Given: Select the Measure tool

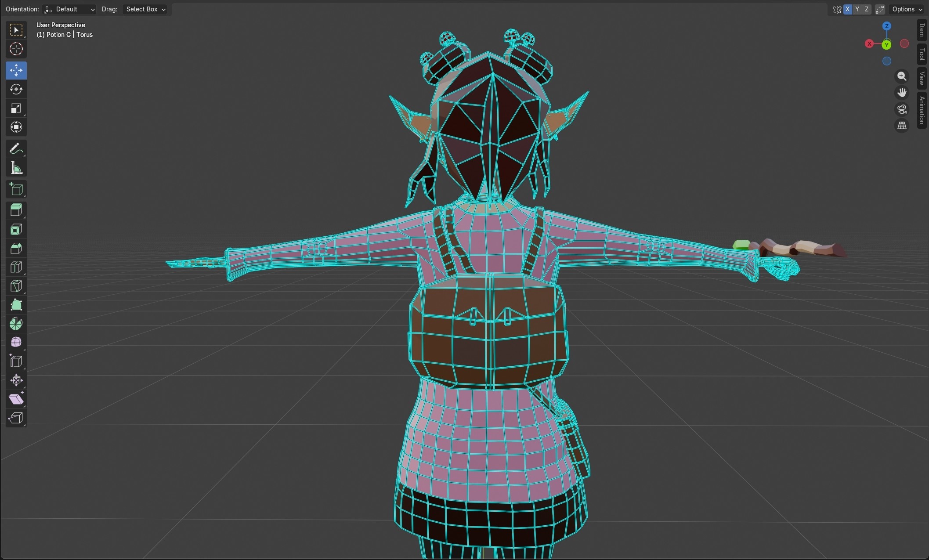Looking at the screenshot, I should 16,168.
